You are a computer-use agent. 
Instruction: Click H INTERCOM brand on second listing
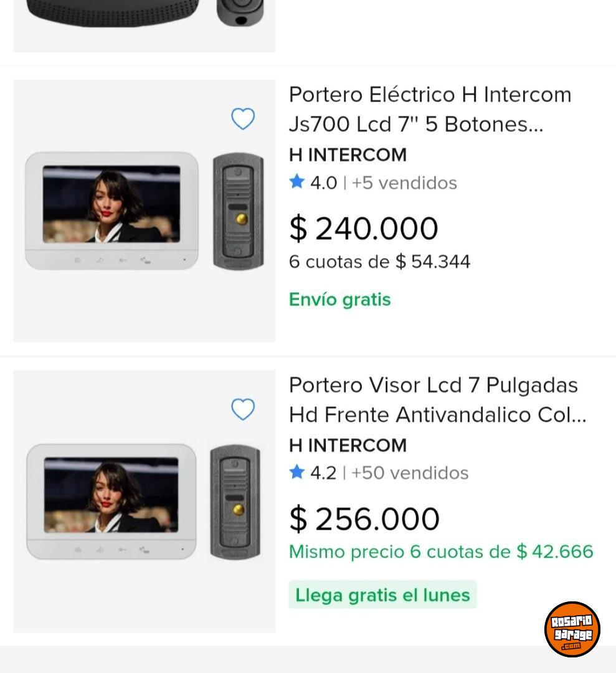348,445
